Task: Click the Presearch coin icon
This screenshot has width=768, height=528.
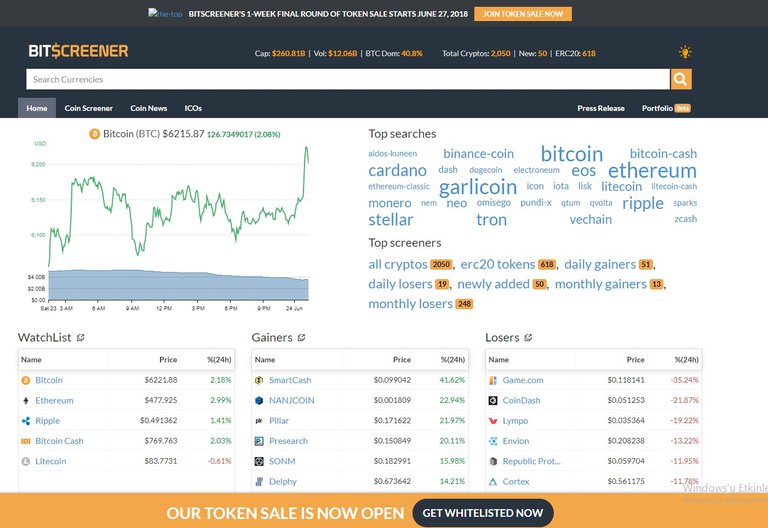Action: 260,441
